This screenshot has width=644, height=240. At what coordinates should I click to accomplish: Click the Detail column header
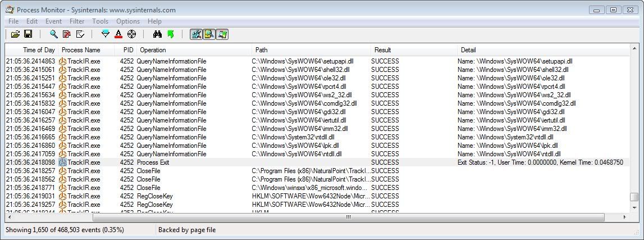543,50
